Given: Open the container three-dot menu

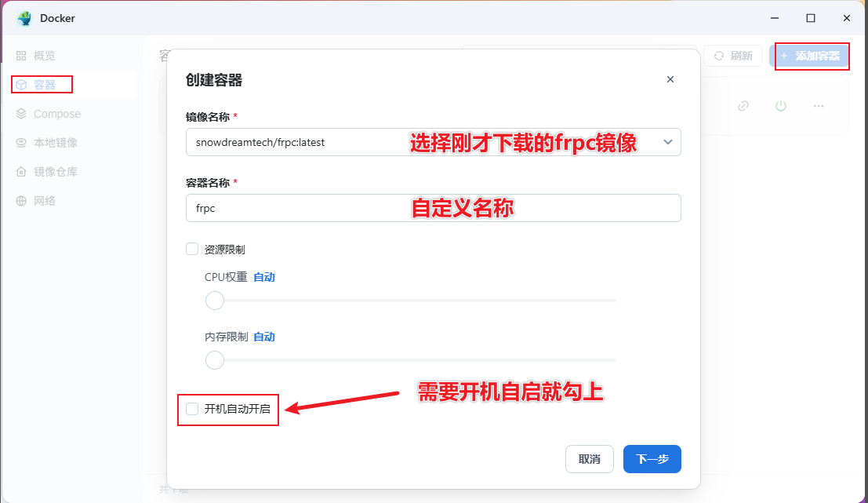Looking at the screenshot, I should coord(819,106).
